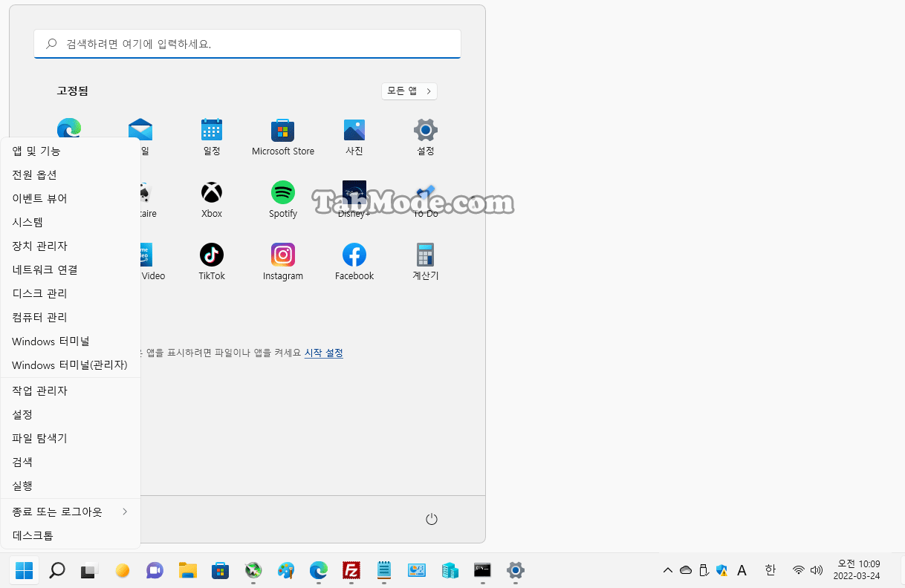Switch to Microsoft Edge on the taskbar
Viewport: 905px width, 588px height.
click(318, 570)
